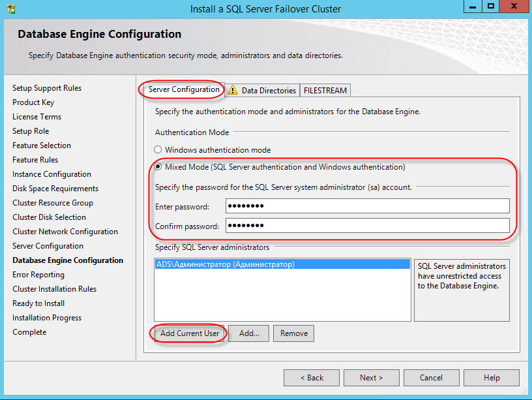Click the Enter password field

[367, 207]
